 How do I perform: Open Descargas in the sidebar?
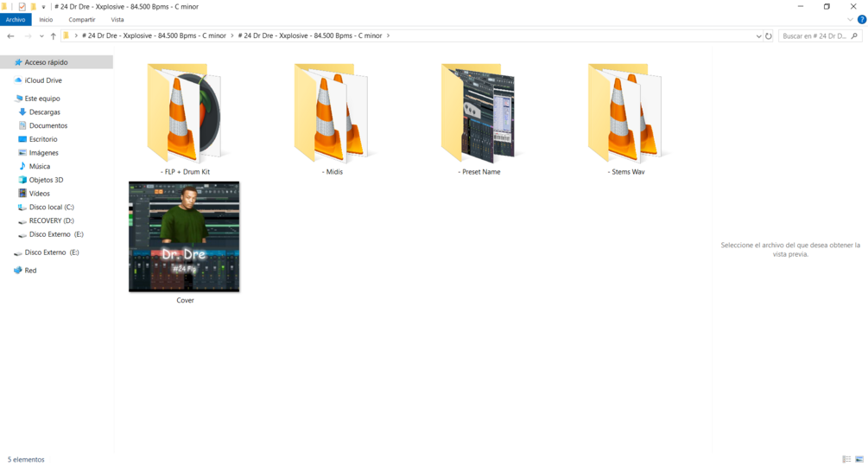(x=45, y=112)
